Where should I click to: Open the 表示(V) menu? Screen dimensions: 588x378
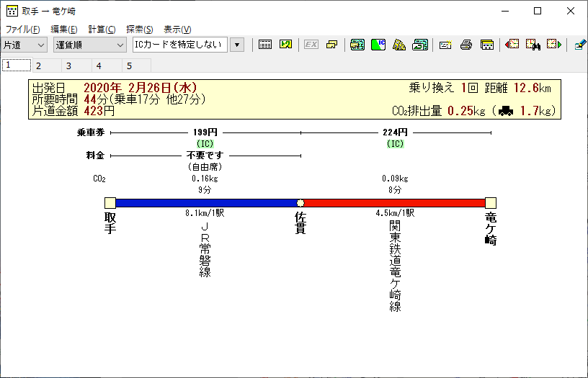[x=177, y=30]
